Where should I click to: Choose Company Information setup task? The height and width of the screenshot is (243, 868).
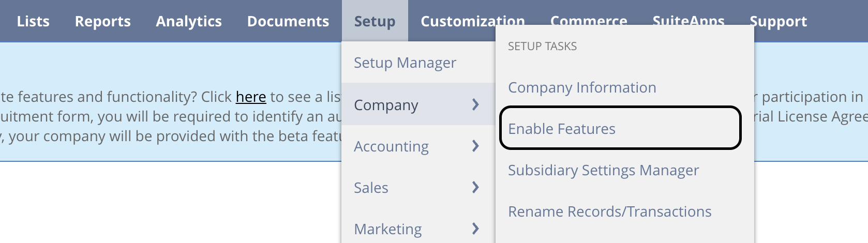[x=582, y=87]
